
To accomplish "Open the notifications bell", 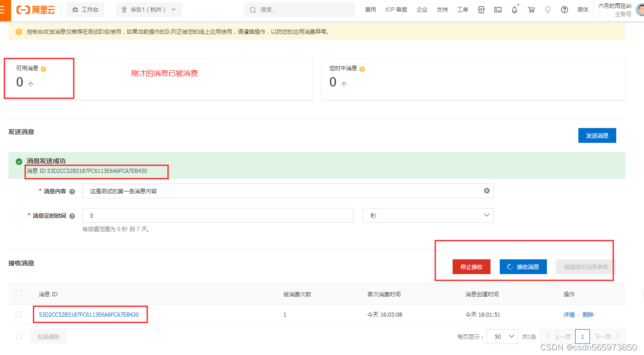I will click(x=515, y=10).
